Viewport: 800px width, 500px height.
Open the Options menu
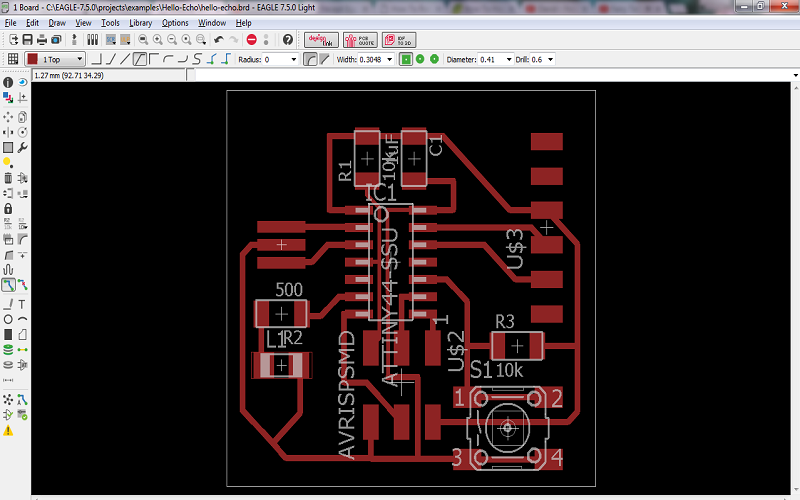coord(175,23)
